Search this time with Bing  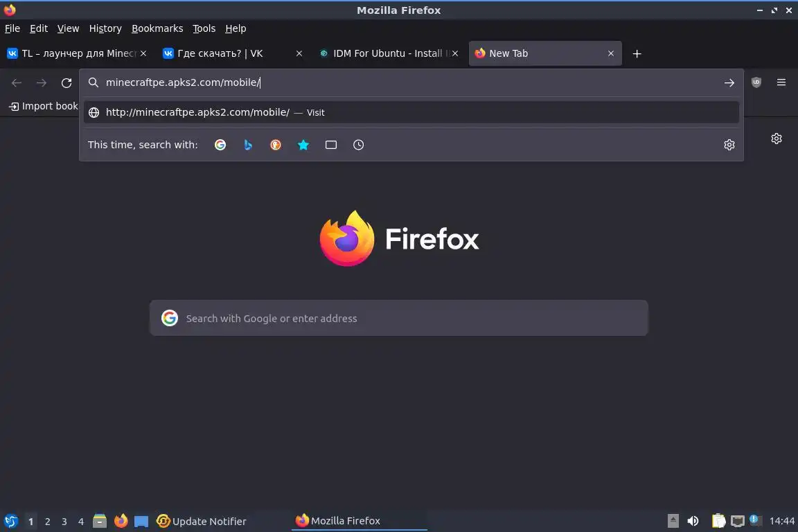click(x=248, y=145)
